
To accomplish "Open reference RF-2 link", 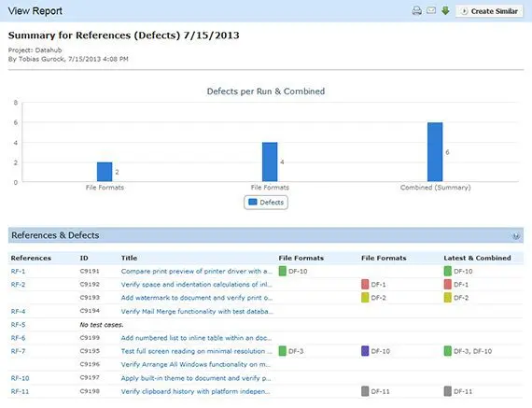I will click(x=18, y=285).
